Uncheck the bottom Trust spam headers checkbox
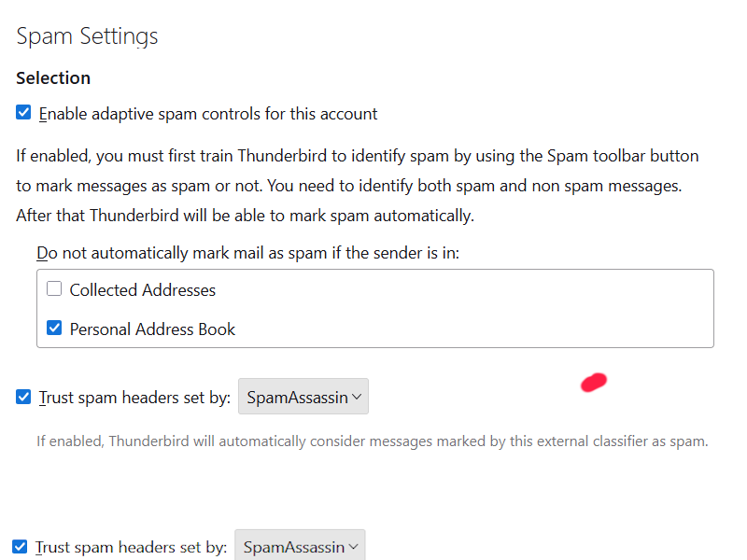Viewport: 747px width, 560px height. click(21, 546)
